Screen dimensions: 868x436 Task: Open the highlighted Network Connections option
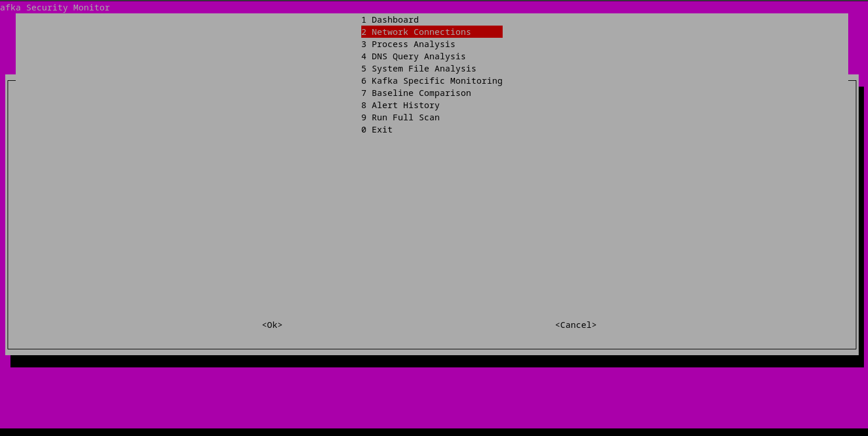432,32
